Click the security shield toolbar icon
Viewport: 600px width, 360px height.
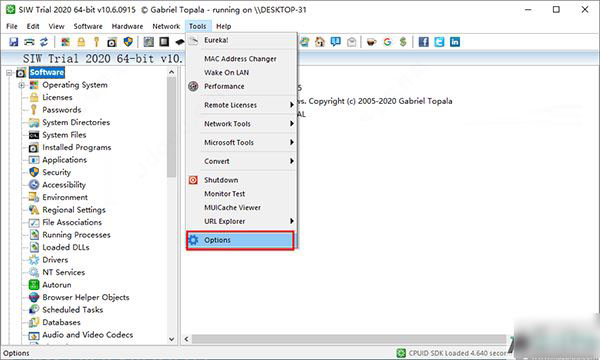[x=128, y=42]
